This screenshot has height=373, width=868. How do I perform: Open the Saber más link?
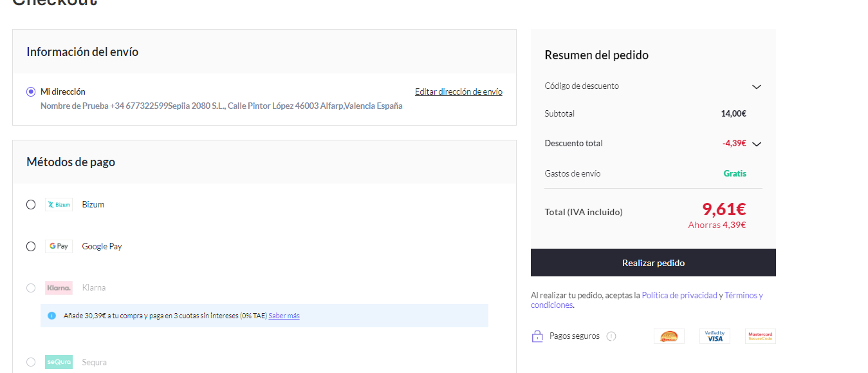point(284,316)
